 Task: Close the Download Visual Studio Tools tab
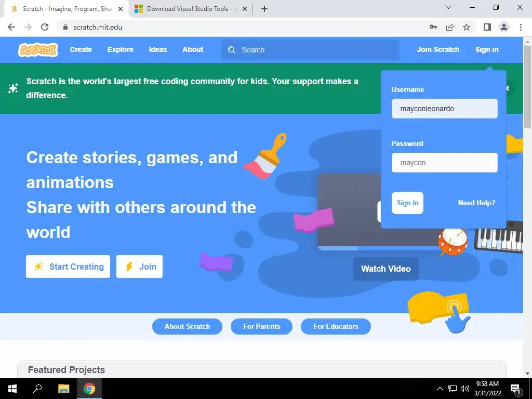click(245, 9)
